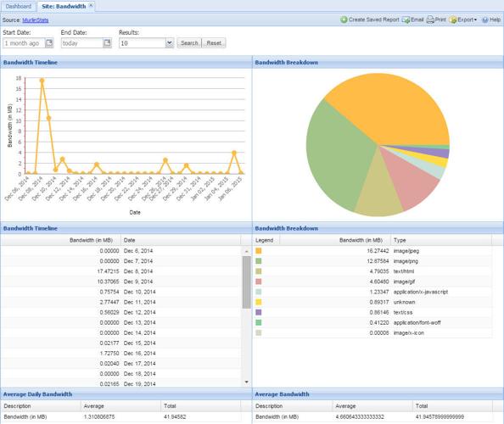
Task: Click the pink image/gif legend swatch
Action: [x=259, y=282]
